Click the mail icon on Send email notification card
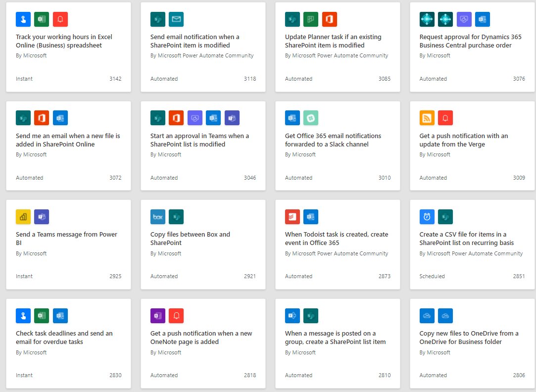The height and width of the screenshot is (392, 536). 176,19
